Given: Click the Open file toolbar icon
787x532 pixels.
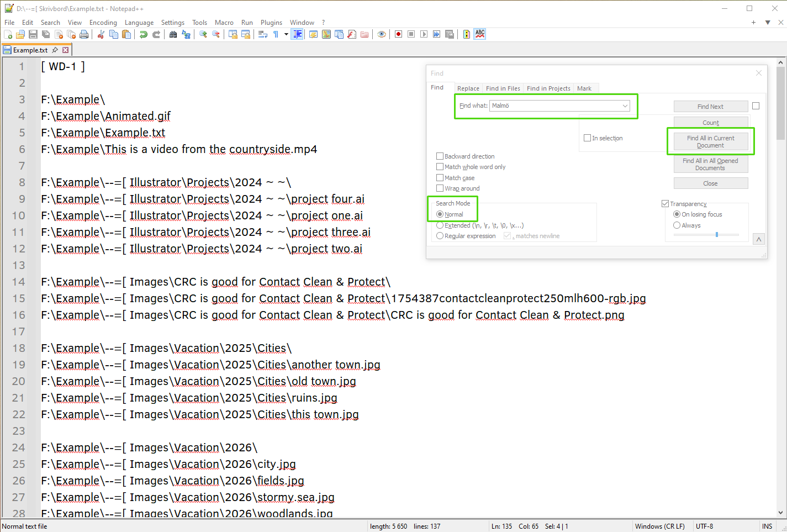Looking at the screenshot, I should coord(20,34).
